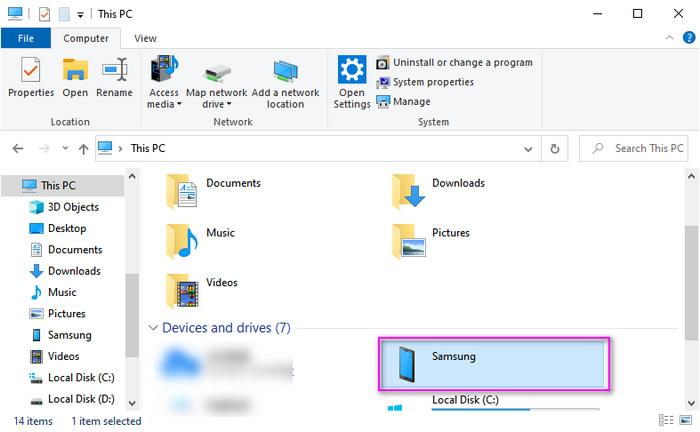This screenshot has width=700, height=432.
Task: Select Local Disk (C:) in navigation pane
Action: coord(71,378)
